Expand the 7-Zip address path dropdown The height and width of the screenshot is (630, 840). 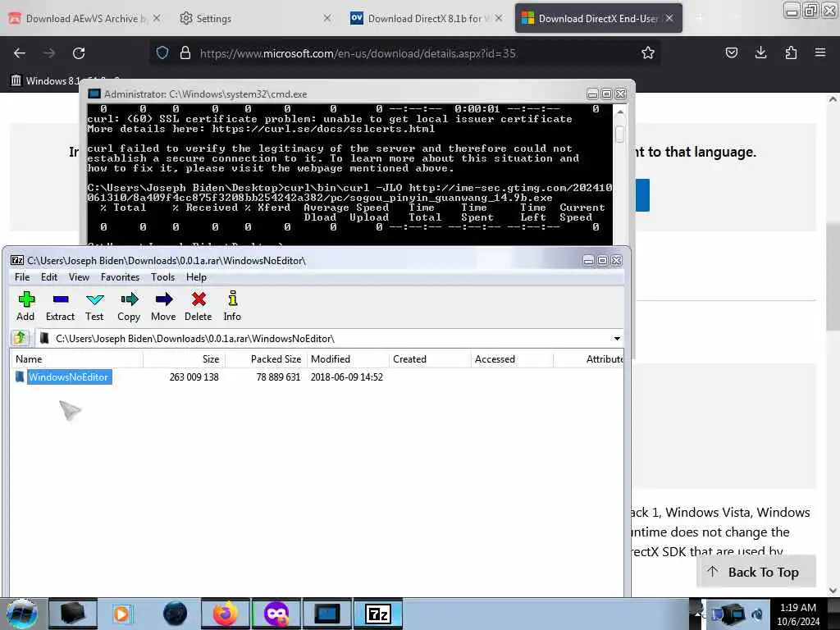[x=617, y=339]
